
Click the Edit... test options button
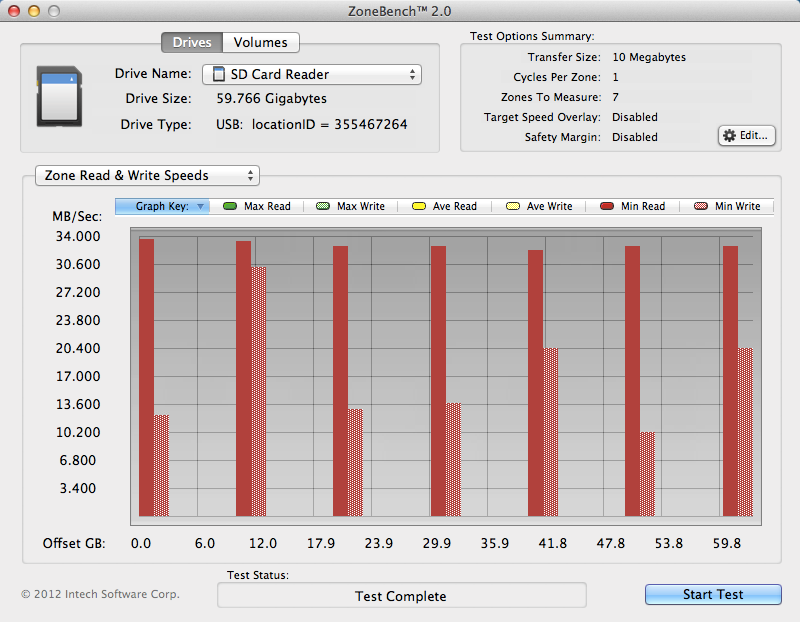point(746,136)
